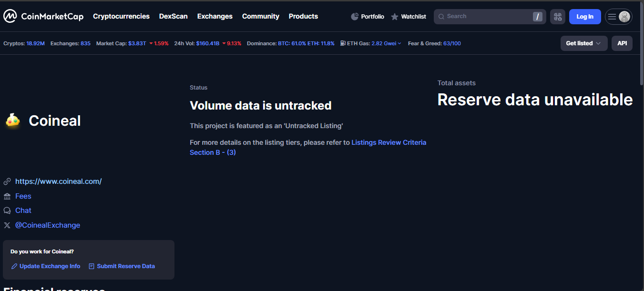
Task: Click the slash shortcut key in search
Action: (x=538, y=17)
